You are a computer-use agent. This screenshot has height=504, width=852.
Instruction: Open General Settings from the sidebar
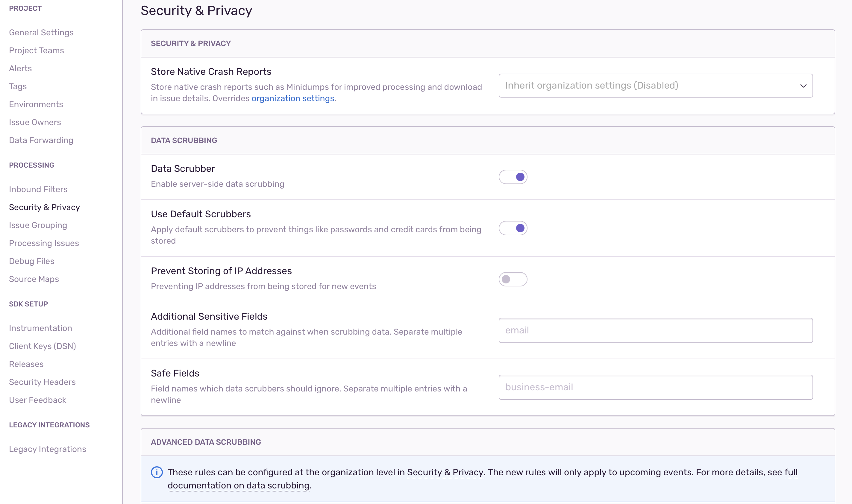[x=41, y=32]
